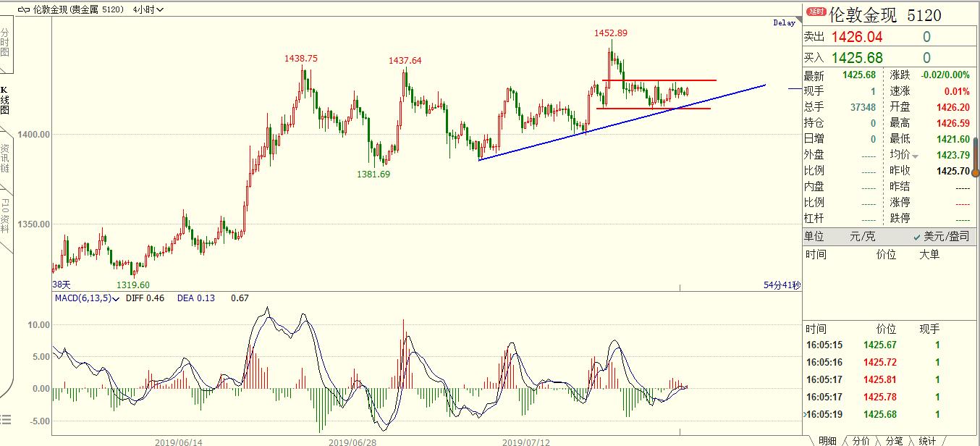This screenshot has height=446, width=980.
Task: Click the hamburger list icon at bottom-left
Action: point(6,418)
